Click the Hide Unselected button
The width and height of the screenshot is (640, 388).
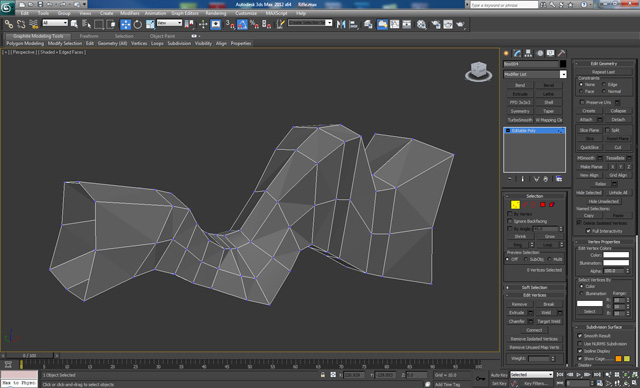(604, 202)
